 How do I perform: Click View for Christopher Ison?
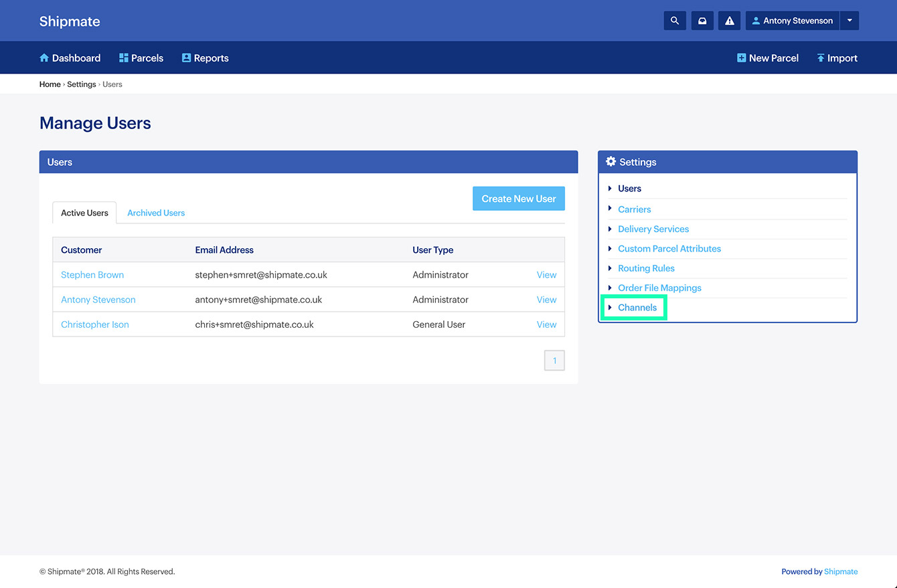pyautogui.click(x=547, y=324)
